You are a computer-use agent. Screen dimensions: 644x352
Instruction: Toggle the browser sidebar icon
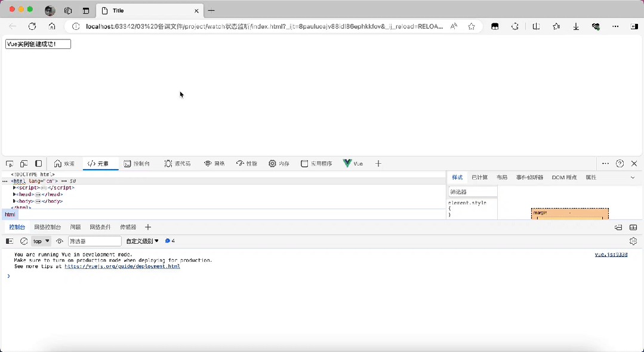634,26
